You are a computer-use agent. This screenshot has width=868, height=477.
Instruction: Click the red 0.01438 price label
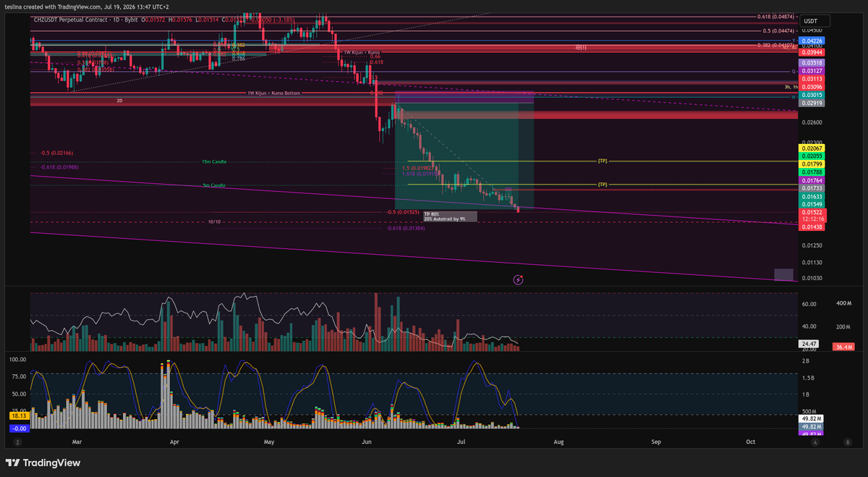click(x=811, y=227)
